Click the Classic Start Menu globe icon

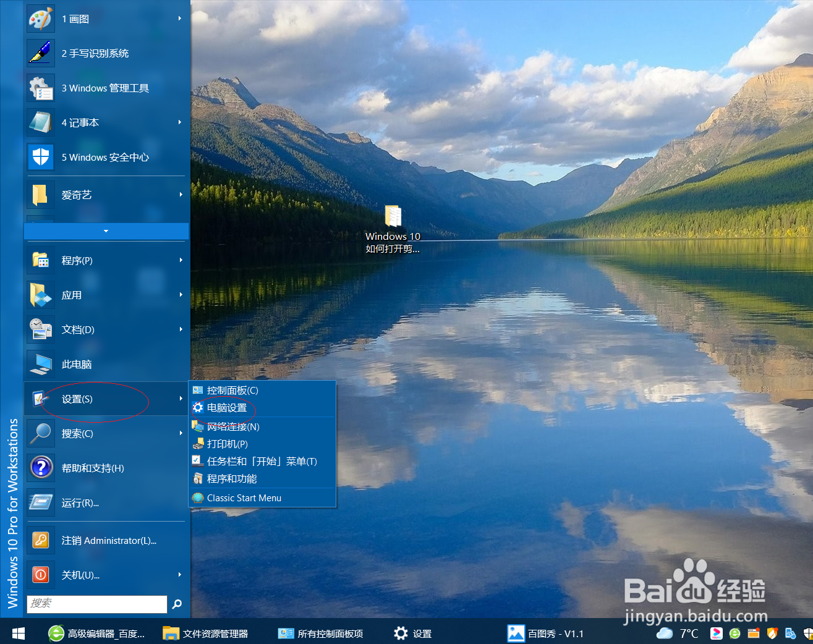click(x=198, y=498)
